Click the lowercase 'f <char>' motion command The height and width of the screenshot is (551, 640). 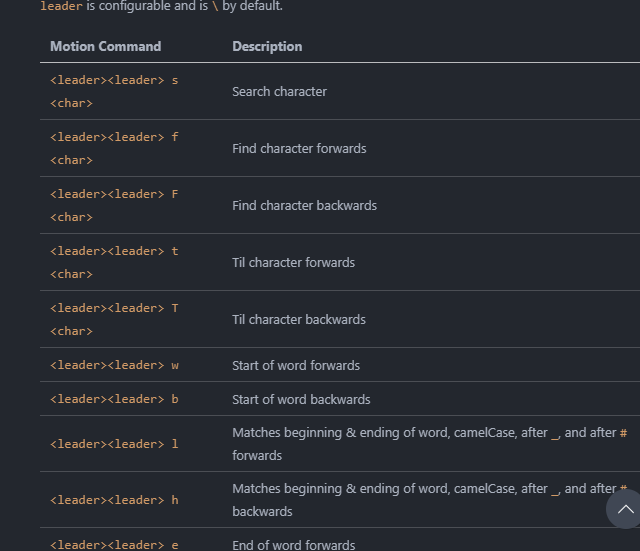(114, 148)
